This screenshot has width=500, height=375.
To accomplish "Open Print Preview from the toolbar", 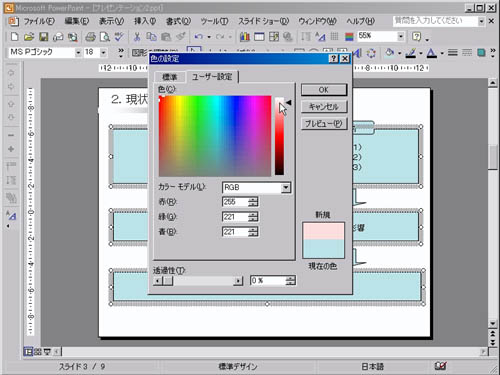I will coord(105,36).
